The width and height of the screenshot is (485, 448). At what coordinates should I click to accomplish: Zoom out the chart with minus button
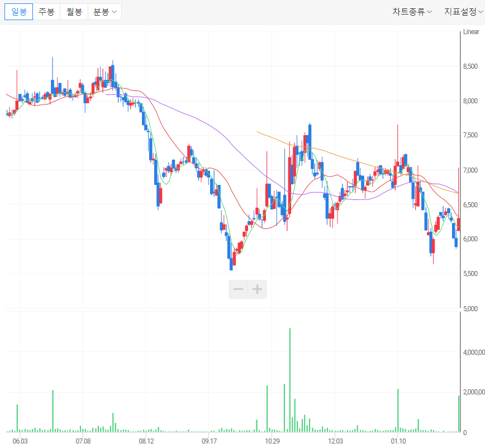tap(238, 289)
